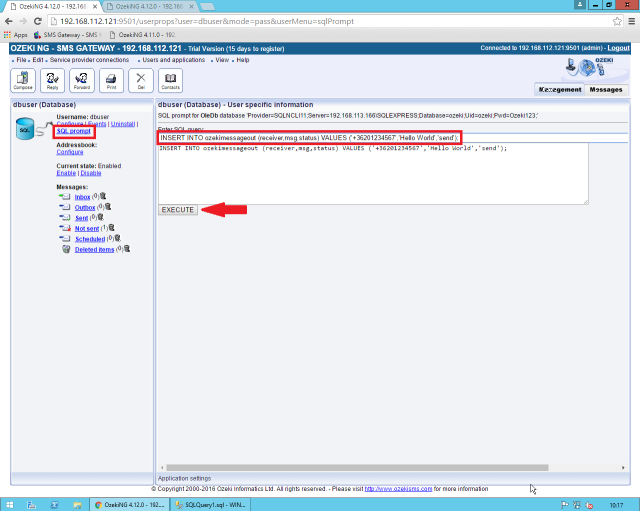This screenshot has width=640, height=511.
Task: Focus the SQL query text area
Action: [373, 174]
